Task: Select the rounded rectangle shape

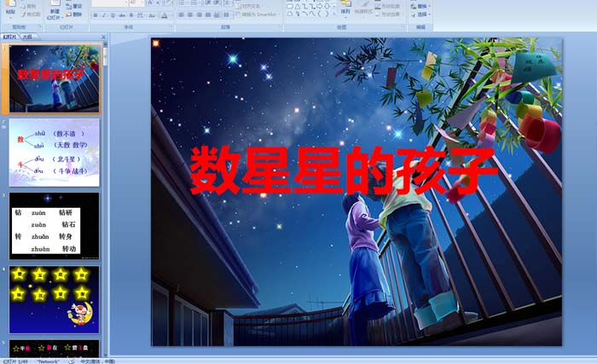Action: pos(290,7)
